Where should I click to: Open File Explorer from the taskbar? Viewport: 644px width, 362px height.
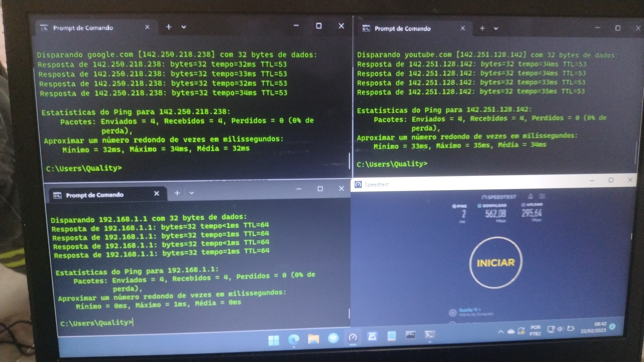pyautogui.click(x=313, y=339)
